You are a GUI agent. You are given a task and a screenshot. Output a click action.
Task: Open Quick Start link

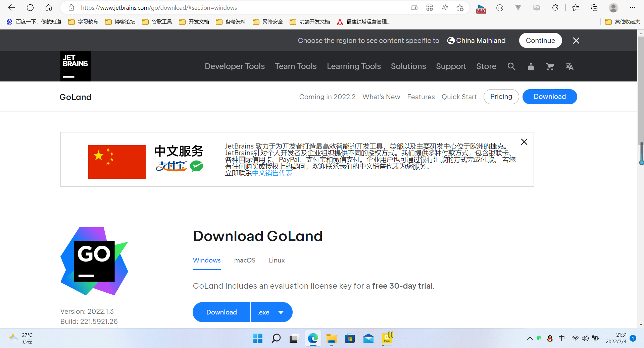pos(459,97)
